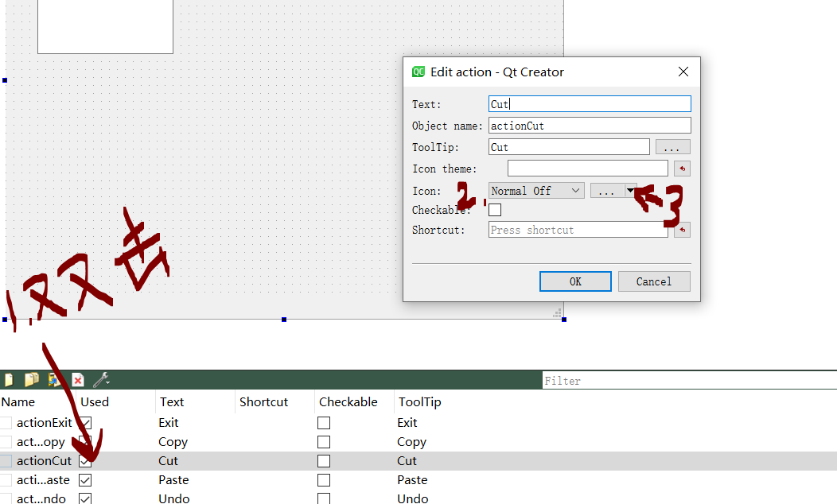Click the reset arrow next to Icon theme field
This screenshot has width=837, height=504.
tap(682, 169)
